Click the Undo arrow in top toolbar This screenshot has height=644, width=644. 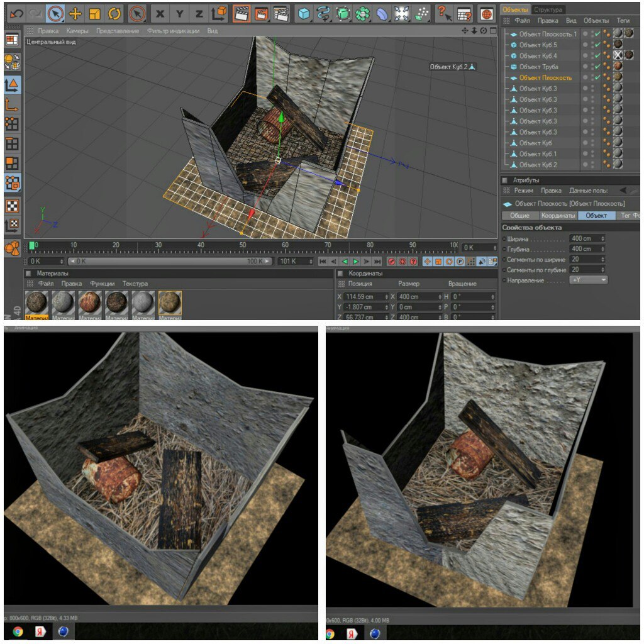click(16, 14)
